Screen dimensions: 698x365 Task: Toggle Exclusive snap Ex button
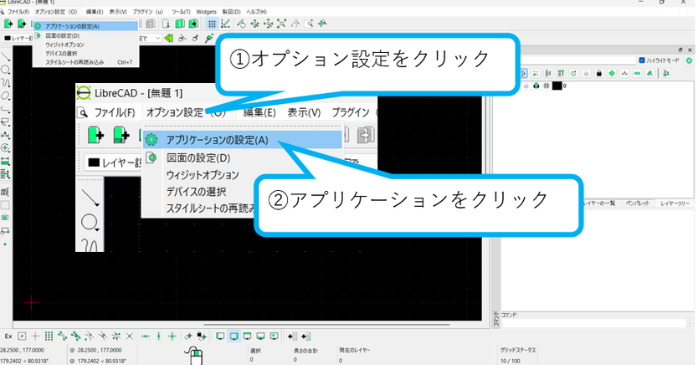[x=8, y=337]
